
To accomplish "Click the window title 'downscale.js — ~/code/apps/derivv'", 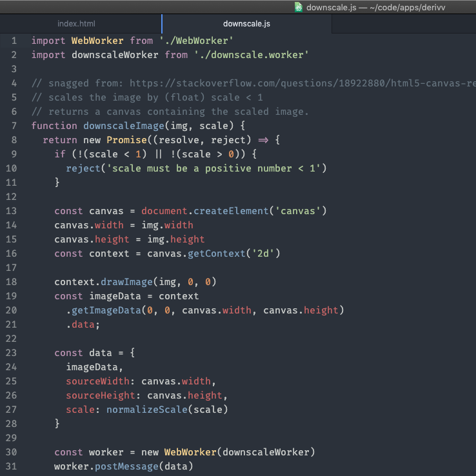I will coord(375,7).
